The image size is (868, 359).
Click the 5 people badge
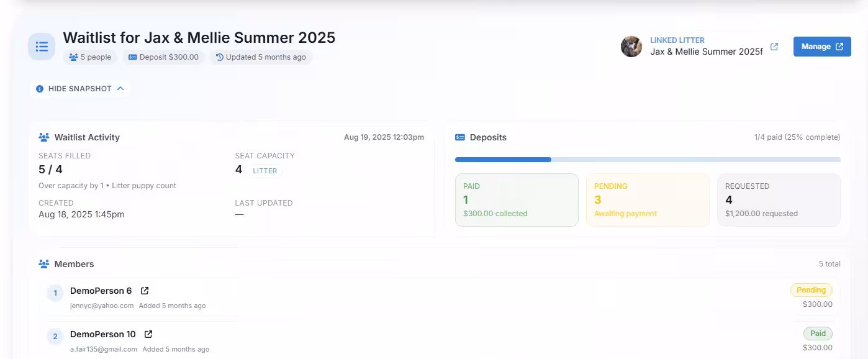90,57
